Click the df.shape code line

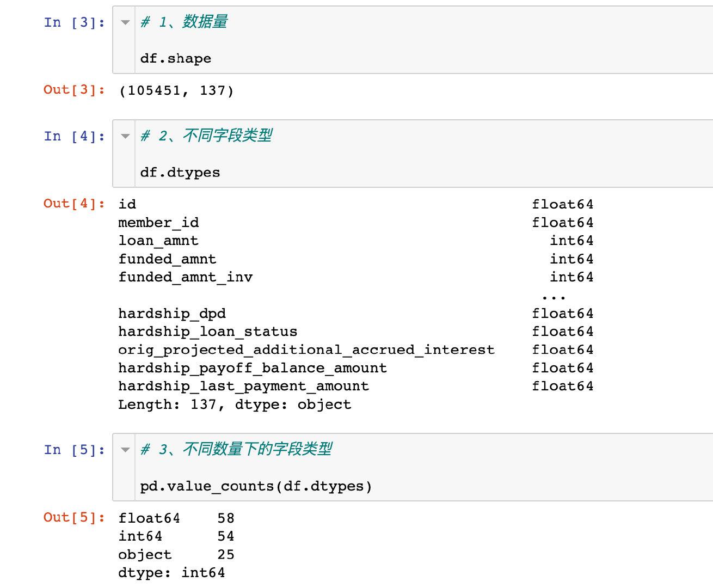pos(176,59)
